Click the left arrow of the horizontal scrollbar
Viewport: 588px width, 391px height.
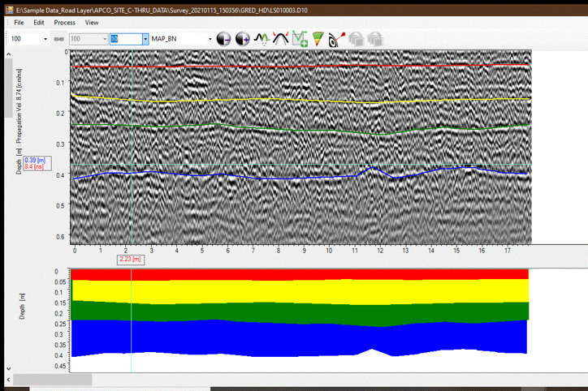tap(9, 380)
